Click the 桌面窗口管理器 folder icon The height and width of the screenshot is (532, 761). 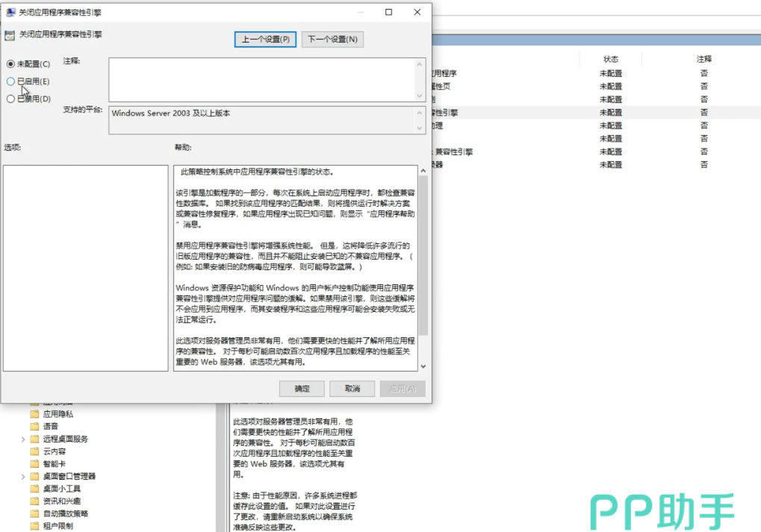coord(34,476)
